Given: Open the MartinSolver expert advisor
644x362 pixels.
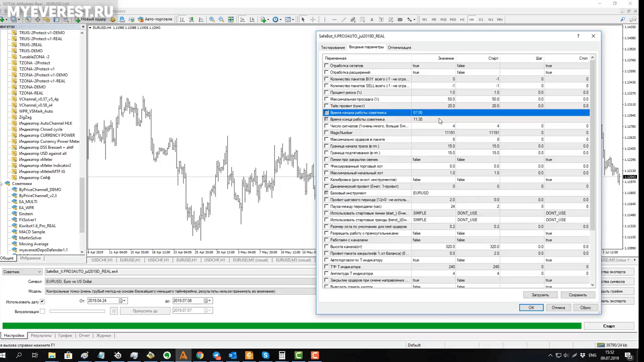Looking at the screenshot, I should point(30,238).
